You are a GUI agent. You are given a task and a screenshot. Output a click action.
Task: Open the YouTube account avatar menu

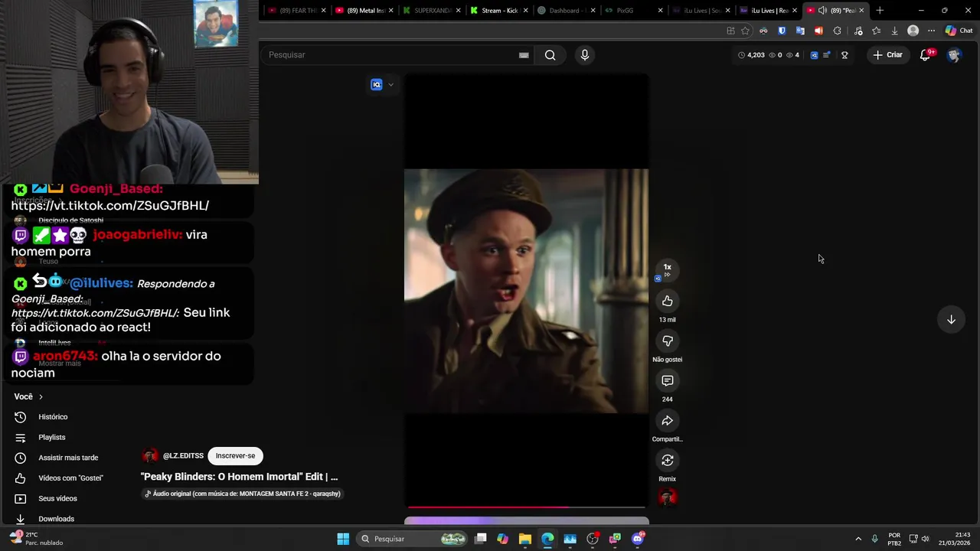[954, 55]
